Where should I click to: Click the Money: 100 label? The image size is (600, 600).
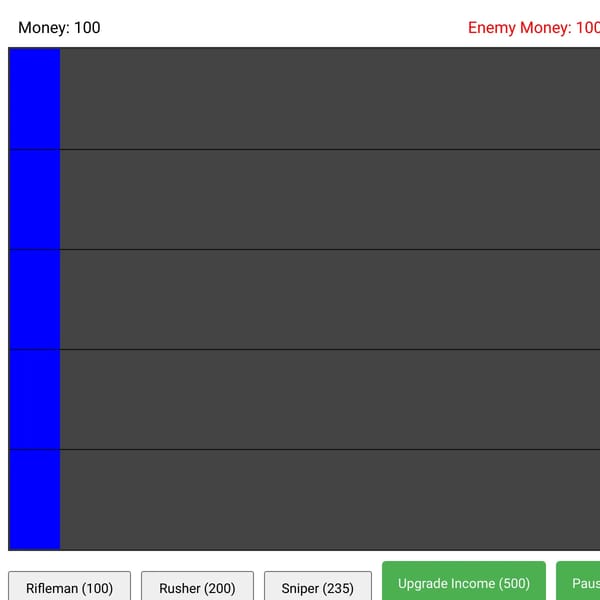pyautogui.click(x=59, y=28)
